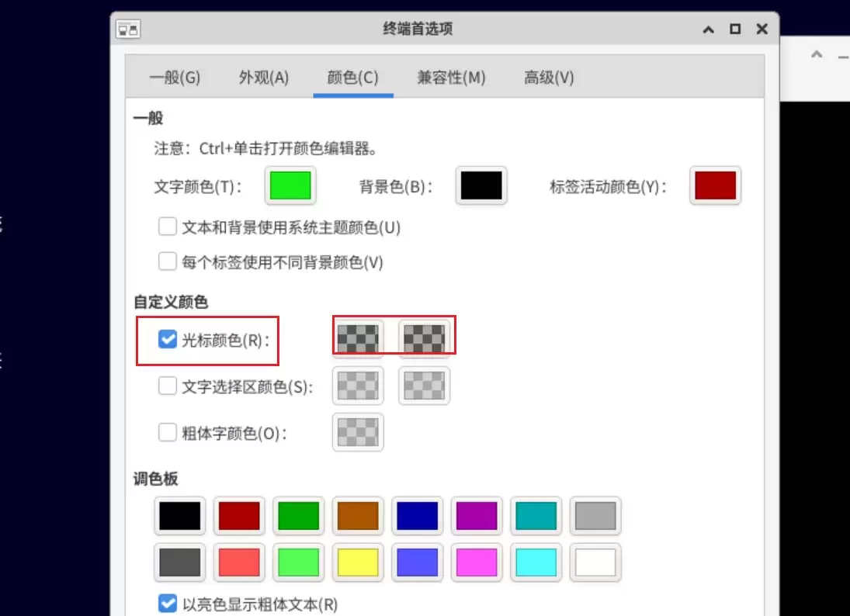
Task: Click the cursor background color swatch
Action: (425, 337)
